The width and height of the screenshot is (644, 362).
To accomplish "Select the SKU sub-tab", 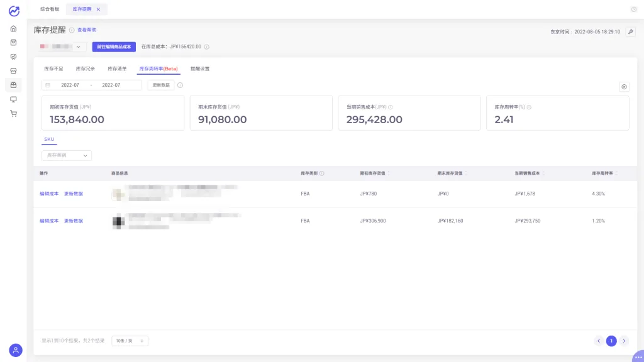I will coord(49,139).
